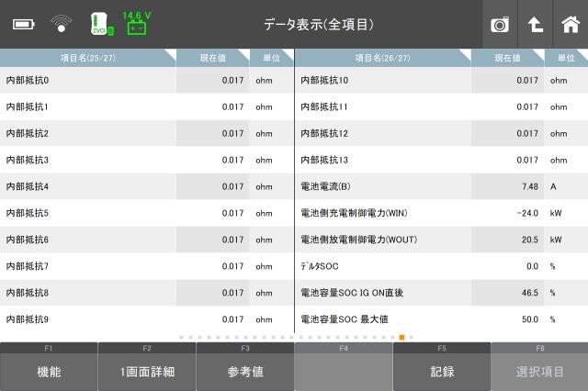Image resolution: width=588 pixels, height=391 pixels.
Task: Select the 内部抵抗9 row
Action: click(147, 319)
